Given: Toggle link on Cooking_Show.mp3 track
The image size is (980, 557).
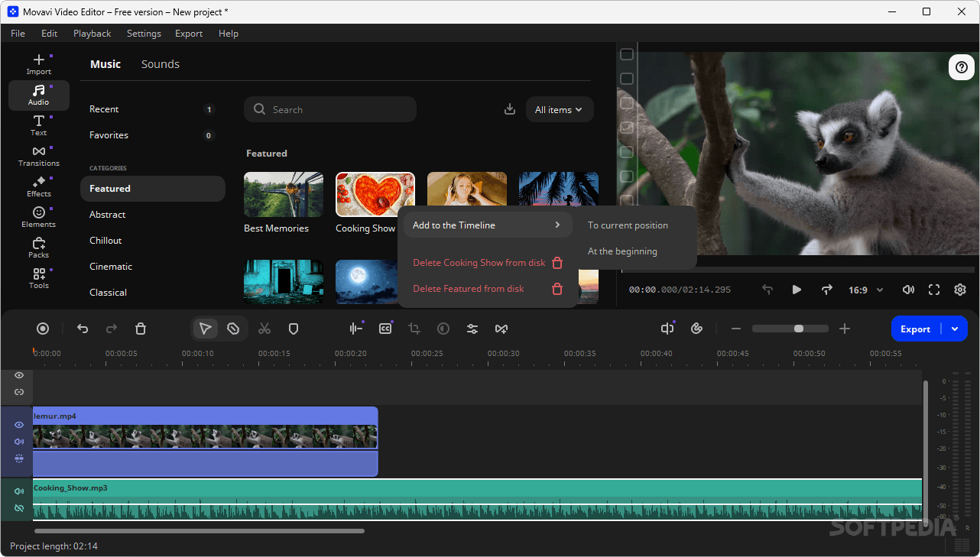Looking at the screenshot, I should [19, 508].
